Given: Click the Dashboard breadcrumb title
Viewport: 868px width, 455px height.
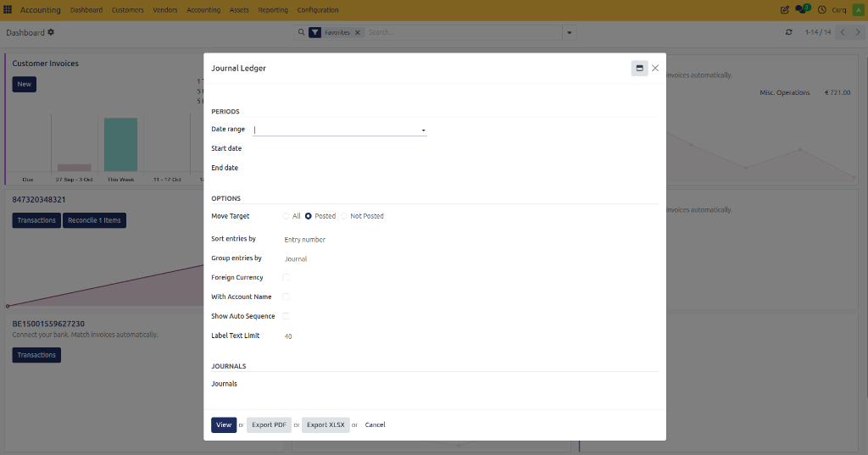Looking at the screenshot, I should point(25,33).
